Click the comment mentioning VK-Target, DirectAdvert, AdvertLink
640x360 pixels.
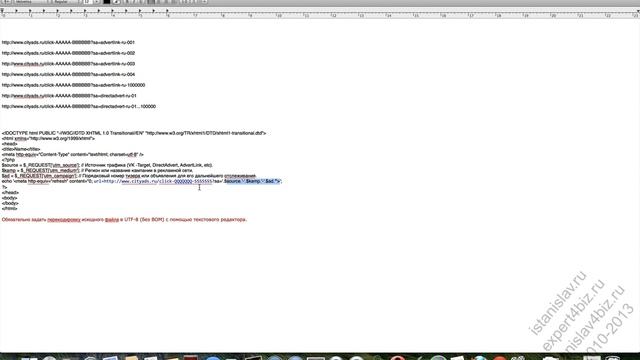pyautogui.click(x=147, y=165)
